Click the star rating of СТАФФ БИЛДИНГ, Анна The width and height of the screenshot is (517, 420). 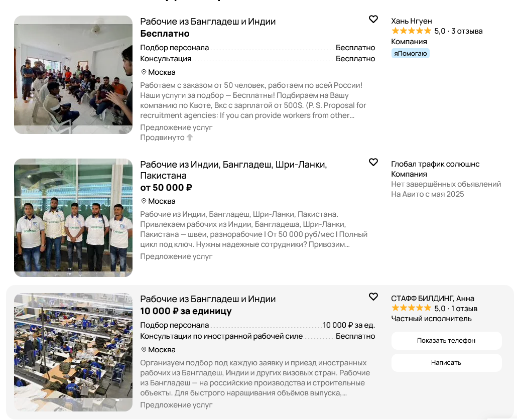[411, 309]
